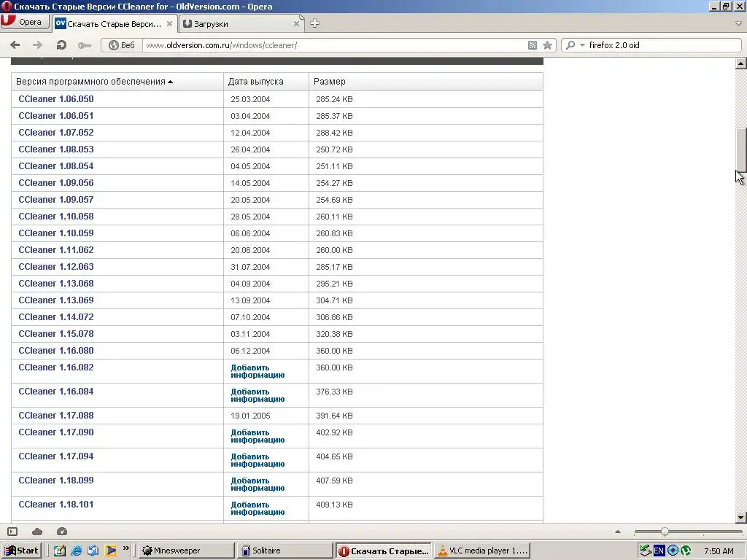Close the Скачать Старые Верси tab

[x=169, y=23]
